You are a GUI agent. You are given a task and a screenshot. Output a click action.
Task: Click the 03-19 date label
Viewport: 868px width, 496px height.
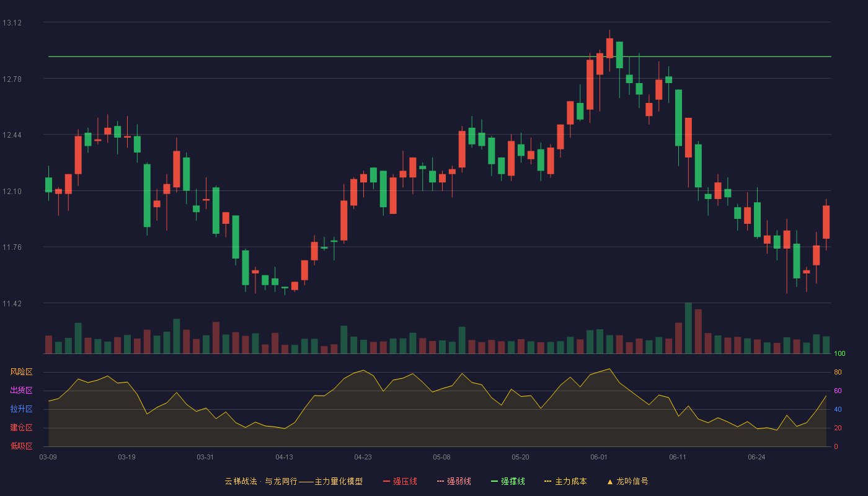[x=126, y=457]
